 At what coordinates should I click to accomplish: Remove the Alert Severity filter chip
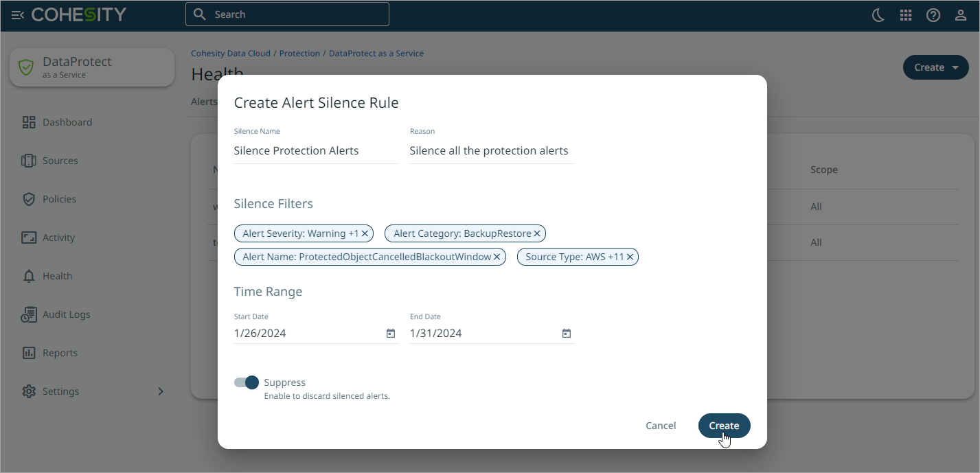(365, 234)
